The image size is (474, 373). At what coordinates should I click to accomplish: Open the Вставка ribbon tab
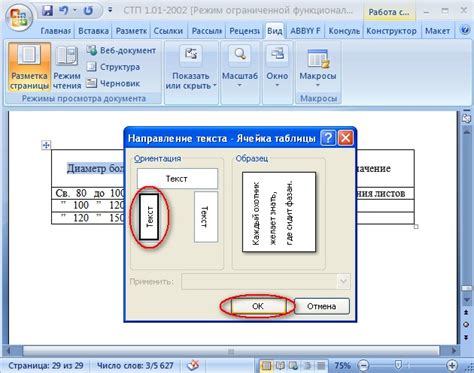click(x=93, y=31)
